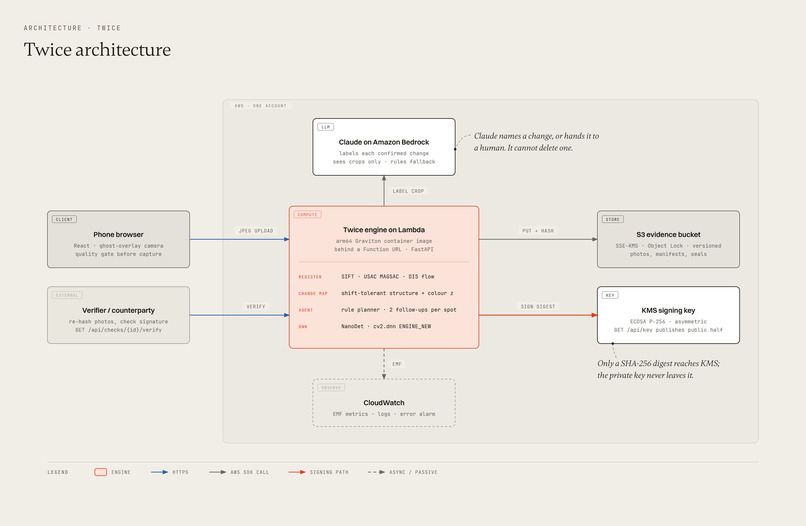Screen dimensions: 806x526
Task: Click 'photos, manifests, seals' text
Action: pos(668,254)
